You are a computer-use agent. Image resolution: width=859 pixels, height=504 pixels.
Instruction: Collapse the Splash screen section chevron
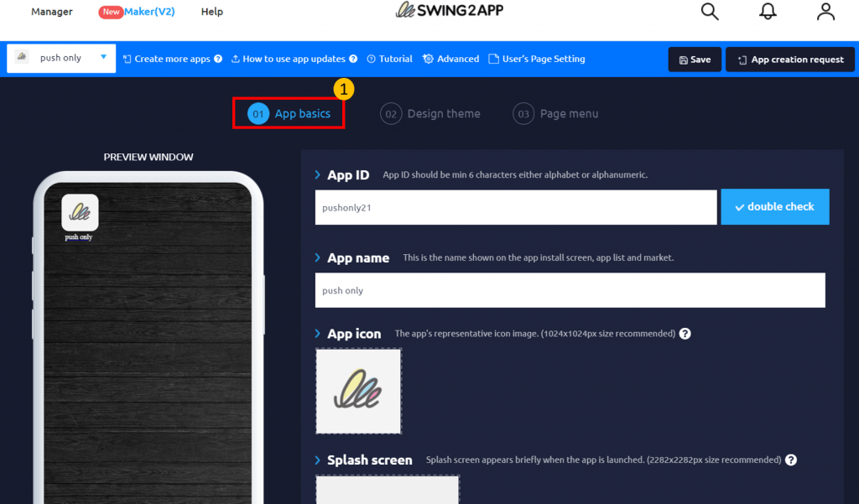click(x=318, y=460)
